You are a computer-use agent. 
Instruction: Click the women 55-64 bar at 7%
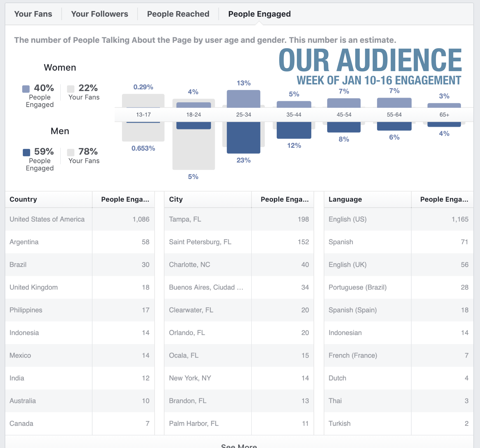click(x=394, y=103)
